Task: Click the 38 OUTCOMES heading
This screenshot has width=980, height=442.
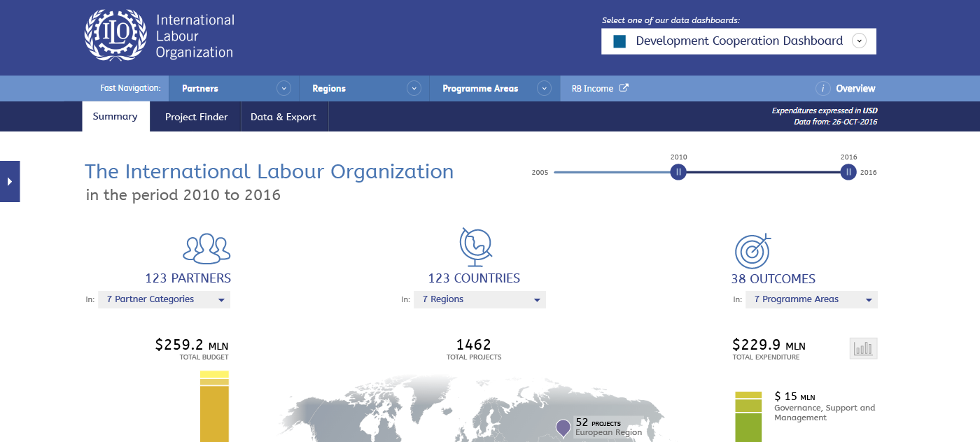Action: pos(773,279)
